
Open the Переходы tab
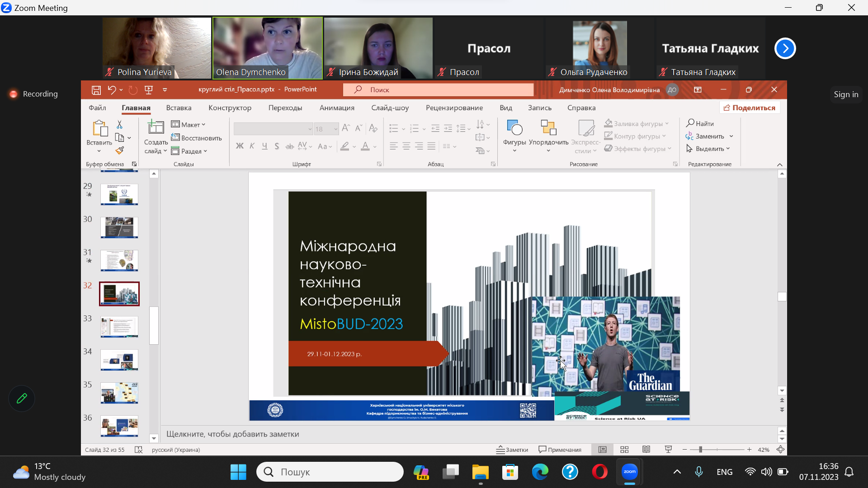pos(285,108)
